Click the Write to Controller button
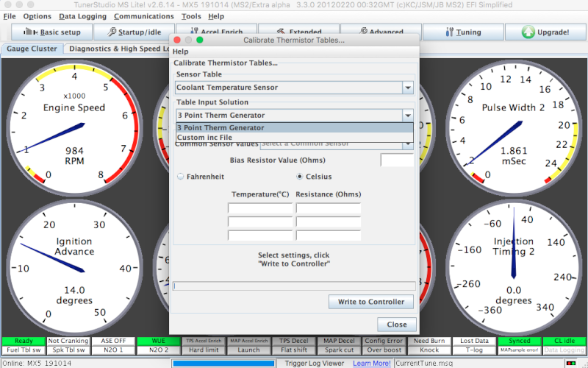 coord(371,302)
